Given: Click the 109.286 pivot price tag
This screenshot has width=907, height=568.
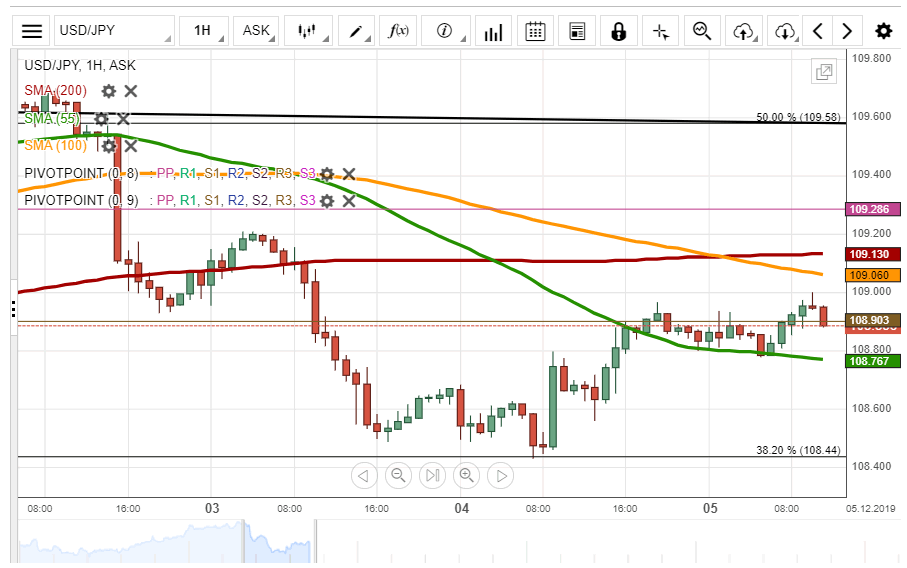Looking at the screenshot, I should (x=873, y=209).
